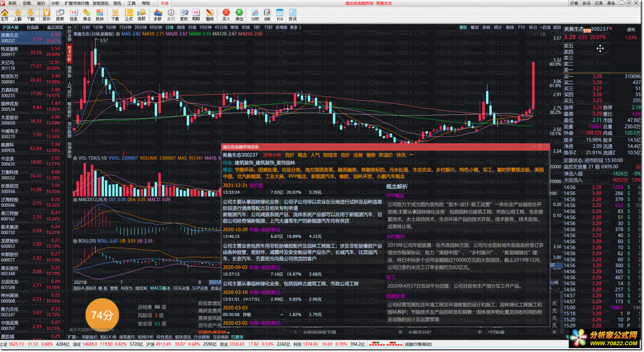
Task: Open 短线宝 link in info popup
Action: (x=330, y=155)
